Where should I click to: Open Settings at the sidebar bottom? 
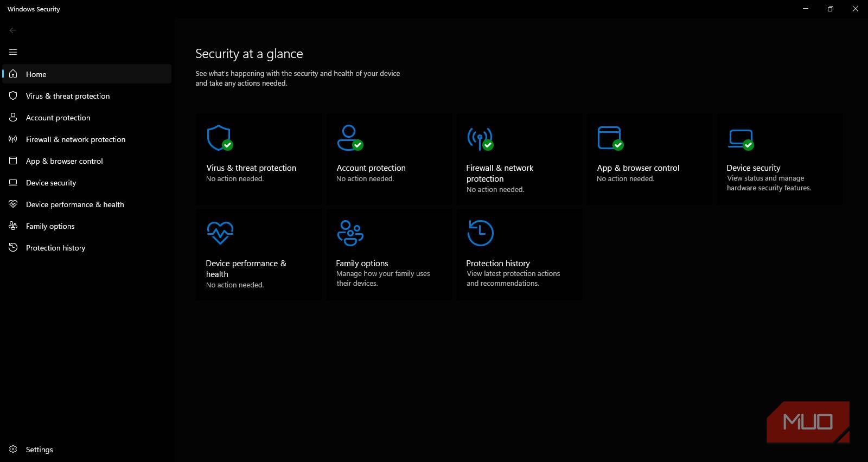pyautogui.click(x=87, y=449)
